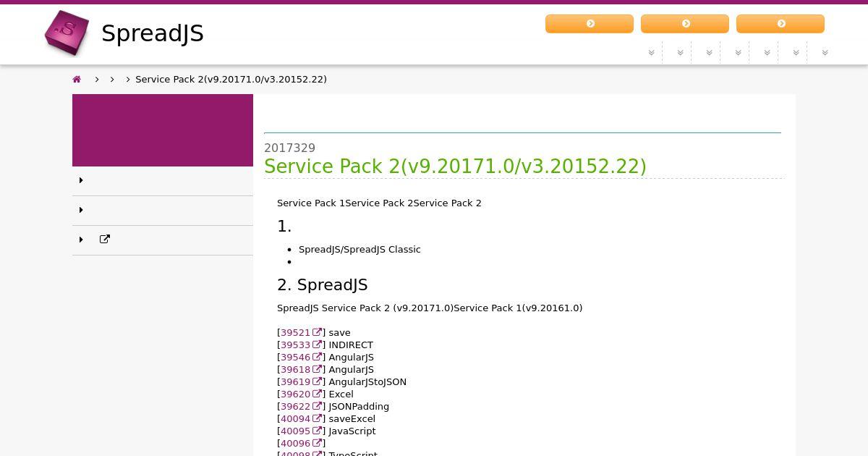
Task: Open issue link 40094
Action: 295,418
